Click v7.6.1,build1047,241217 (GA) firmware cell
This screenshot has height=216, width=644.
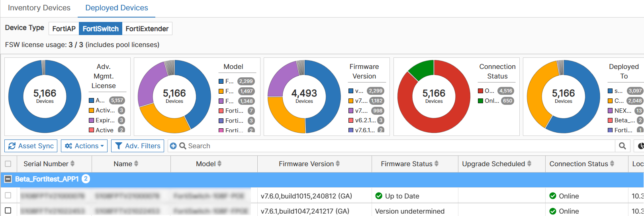pyautogui.click(x=305, y=211)
